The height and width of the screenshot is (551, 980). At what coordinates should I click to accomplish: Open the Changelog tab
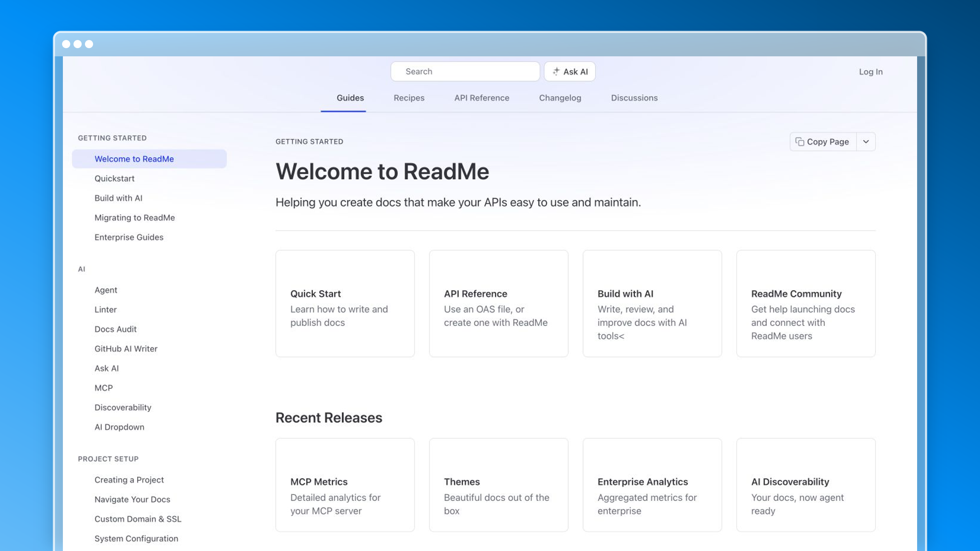[x=560, y=98]
